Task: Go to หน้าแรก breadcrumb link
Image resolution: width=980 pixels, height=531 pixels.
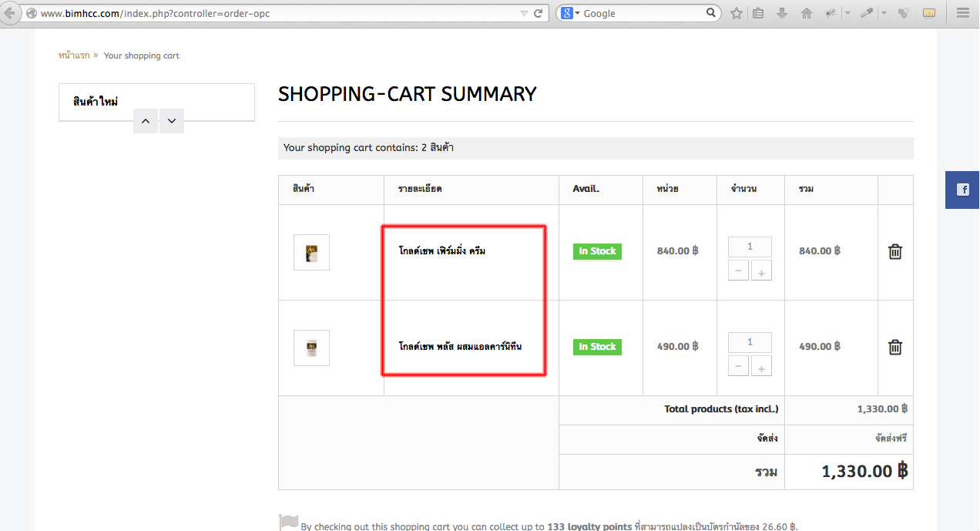Action: click(74, 55)
